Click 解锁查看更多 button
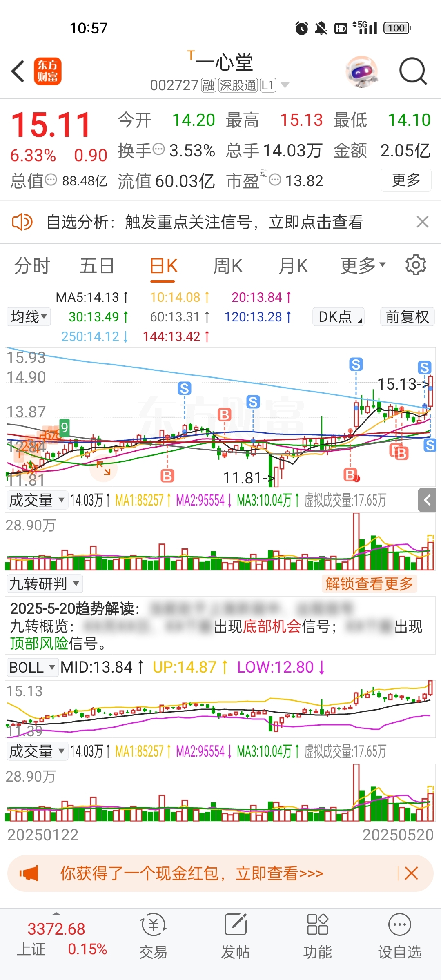The width and height of the screenshot is (441, 980). (x=370, y=584)
